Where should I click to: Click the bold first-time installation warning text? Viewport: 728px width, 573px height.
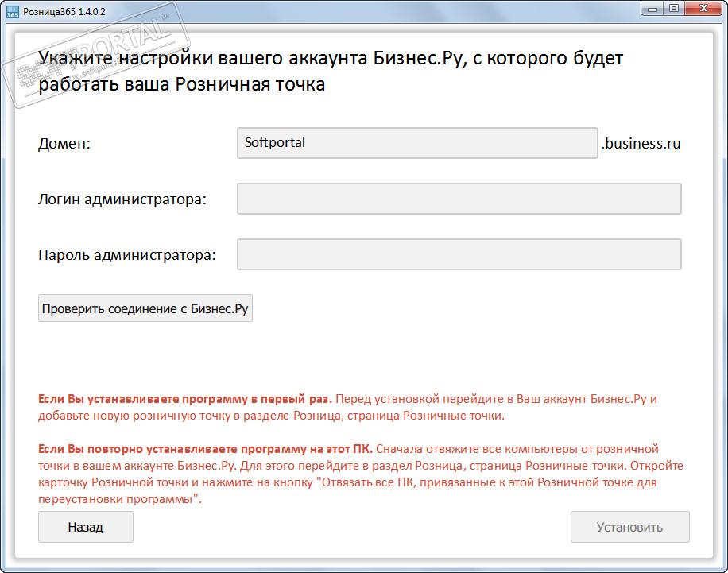(184, 399)
